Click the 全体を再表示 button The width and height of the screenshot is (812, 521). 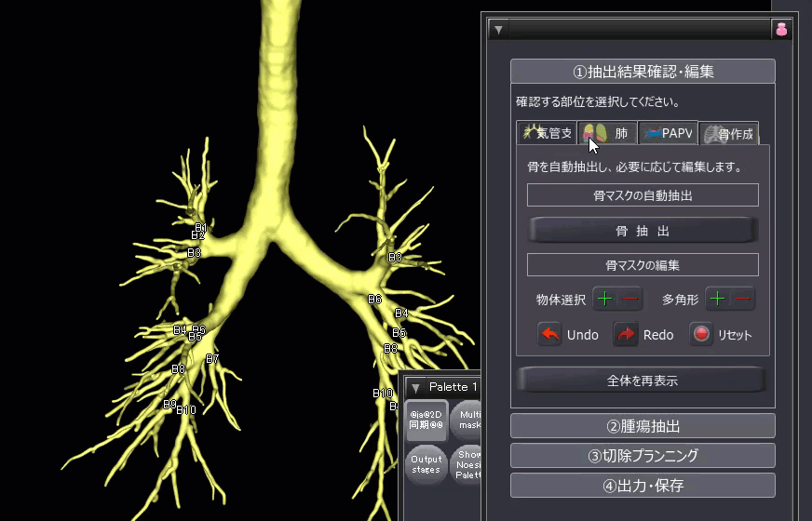[642, 380]
